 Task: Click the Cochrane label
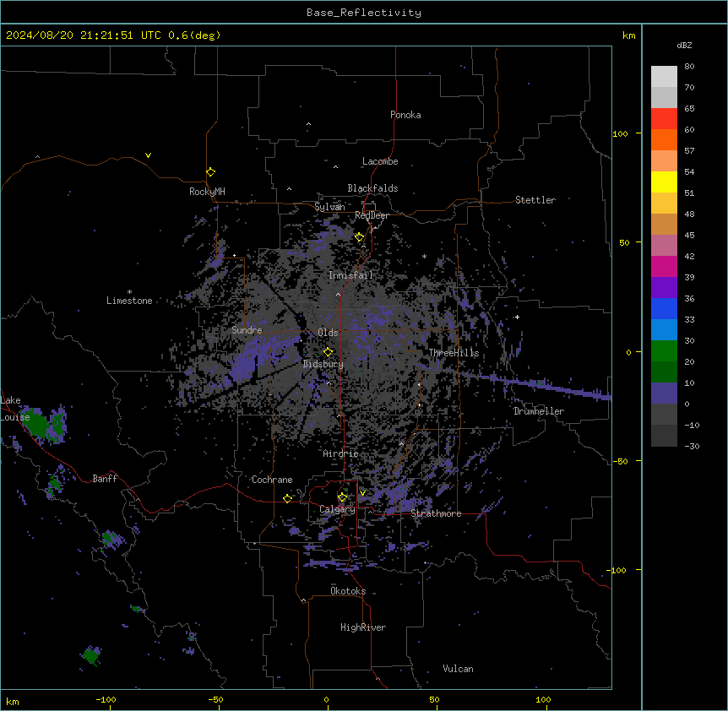[x=272, y=480]
